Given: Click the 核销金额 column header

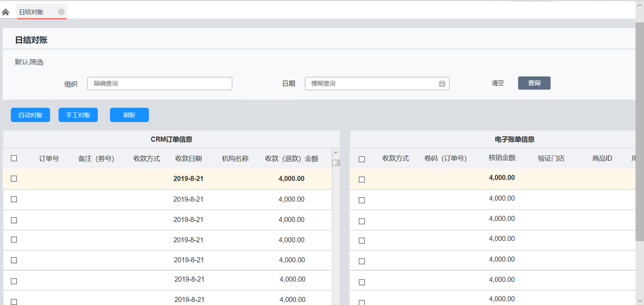Looking at the screenshot, I should 502,158.
